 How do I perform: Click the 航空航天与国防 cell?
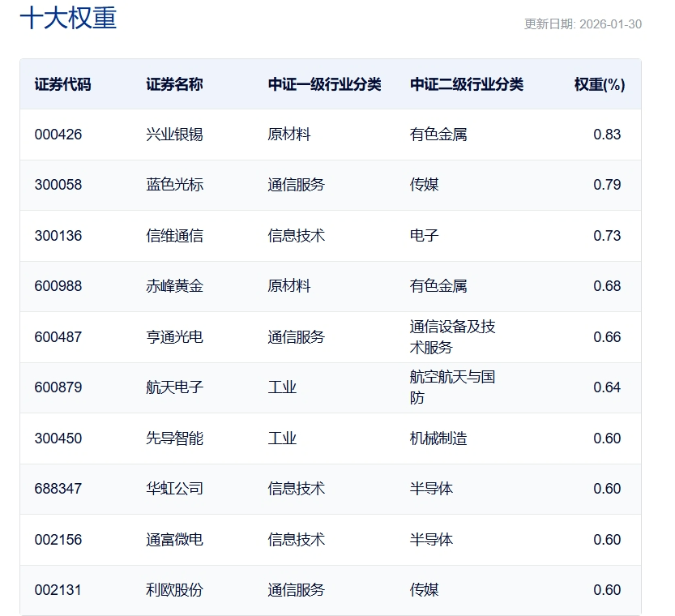tap(452, 387)
